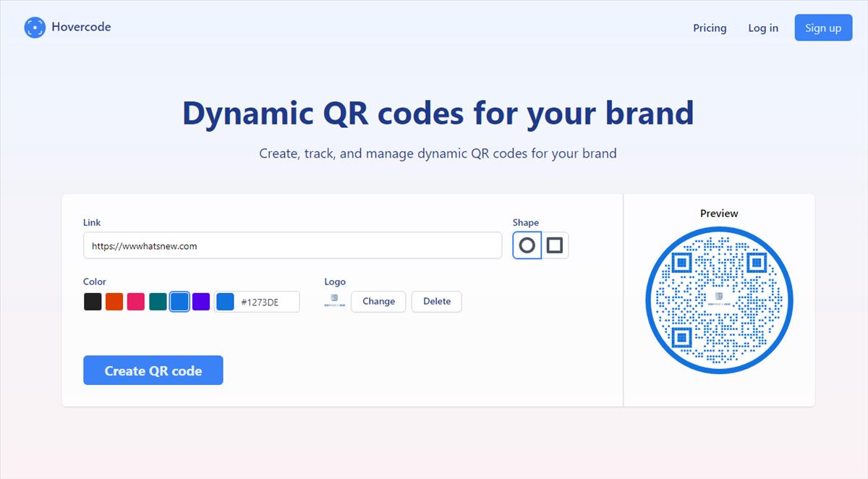
Task: Choose the orange-red color swatch
Action: (x=114, y=302)
